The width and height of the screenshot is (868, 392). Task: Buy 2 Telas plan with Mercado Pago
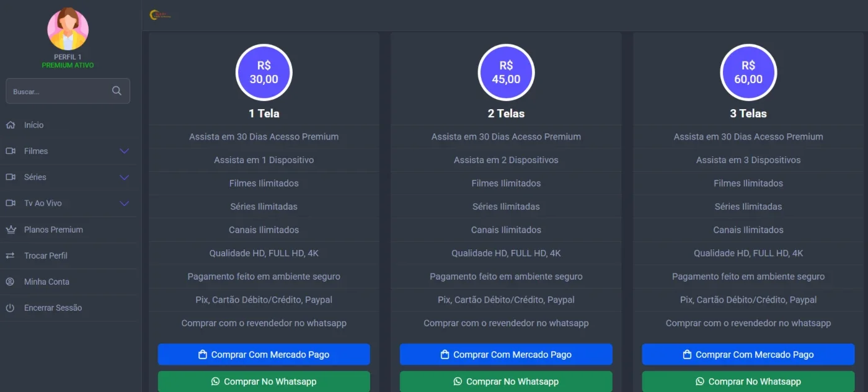pyautogui.click(x=506, y=355)
